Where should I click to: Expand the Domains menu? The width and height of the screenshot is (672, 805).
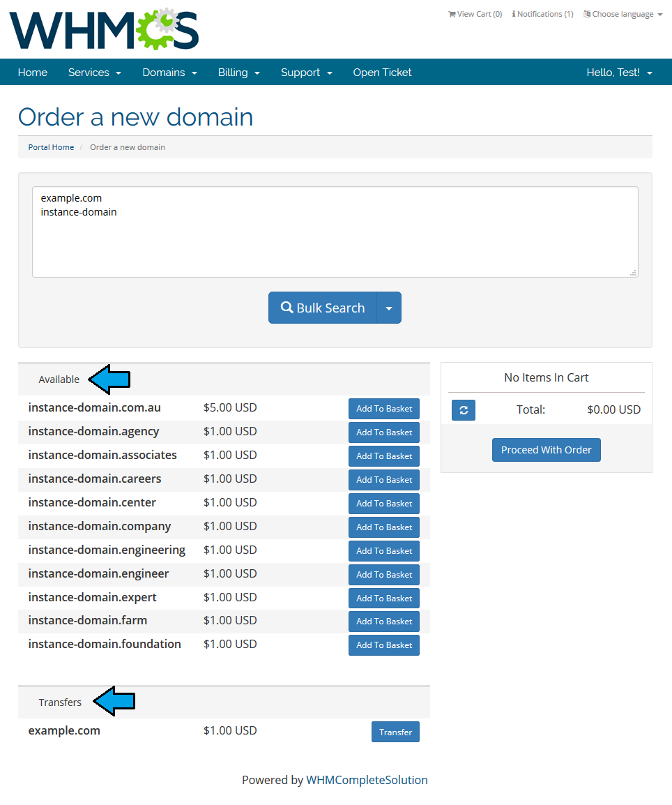170,73
